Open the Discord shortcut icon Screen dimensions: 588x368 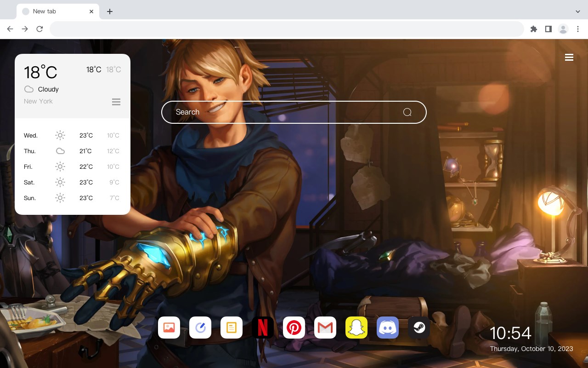(x=388, y=328)
